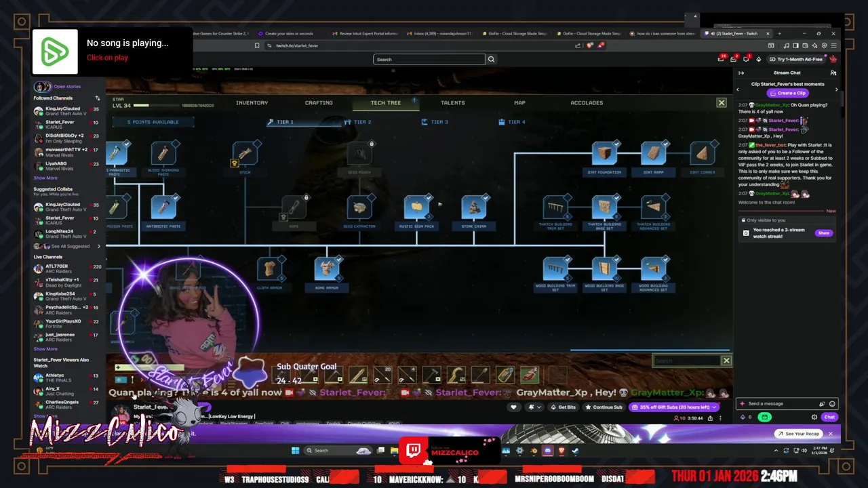Open Steam from the Windows taskbar
Screen dimensions: 868x488
click(574, 451)
